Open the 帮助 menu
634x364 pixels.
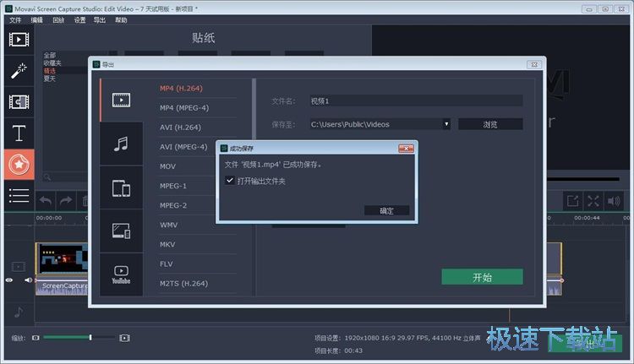pyautogui.click(x=121, y=19)
